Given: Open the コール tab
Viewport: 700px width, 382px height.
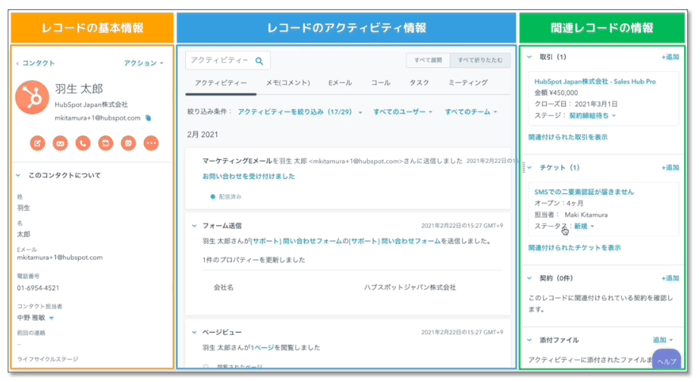Looking at the screenshot, I should click(381, 83).
